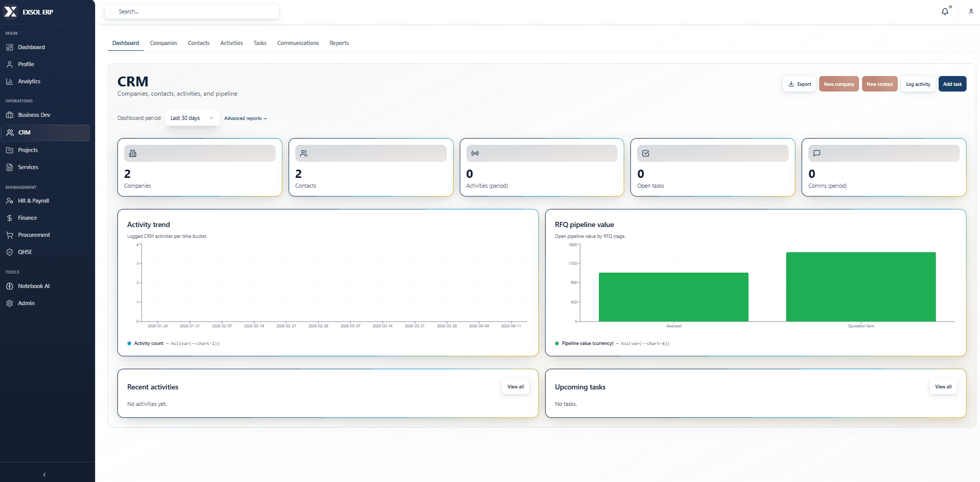Click the Search input field
The height and width of the screenshot is (482, 980).
point(192,11)
